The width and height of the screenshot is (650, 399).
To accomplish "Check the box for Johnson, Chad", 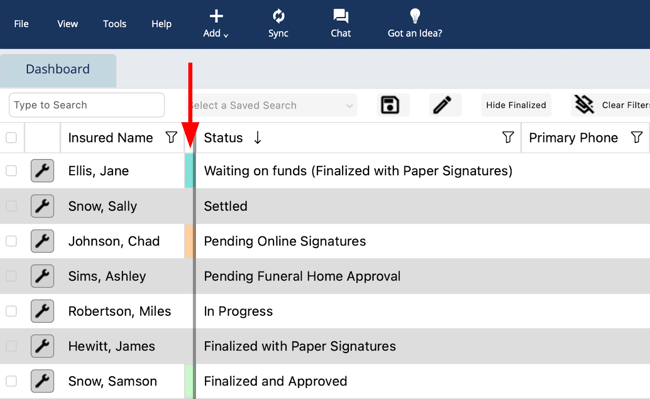I will coord(12,241).
